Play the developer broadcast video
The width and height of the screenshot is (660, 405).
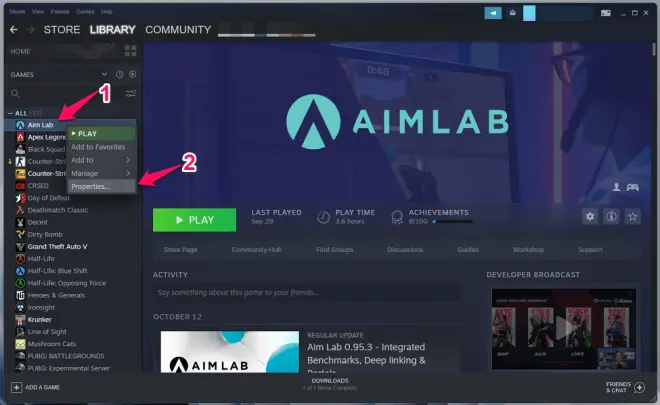coord(564,329)
